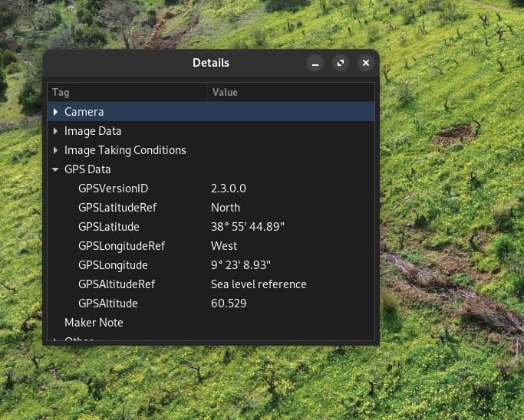Select the GPSLongitudeRef tag
524x420 pixels.
122,246
